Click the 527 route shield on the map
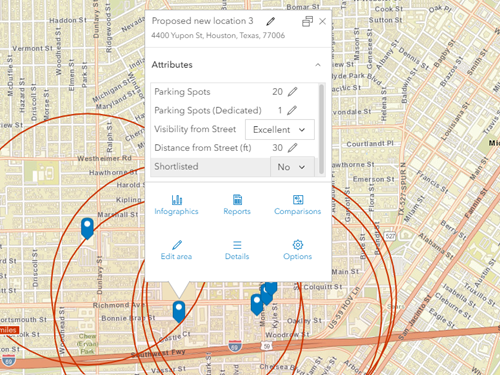500x375 pixels. [x=390, y=236]
